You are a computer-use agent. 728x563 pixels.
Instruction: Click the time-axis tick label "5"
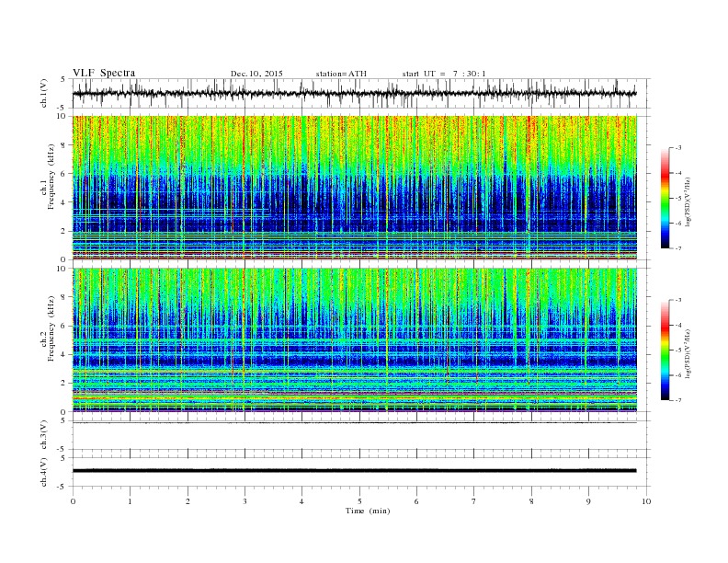pos(359,501)
